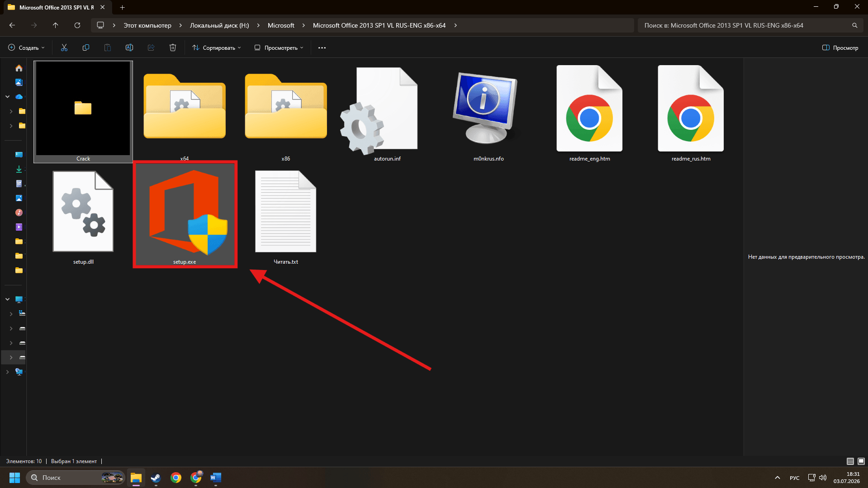Open the Просмотреть view dropdown

point(279,47)
